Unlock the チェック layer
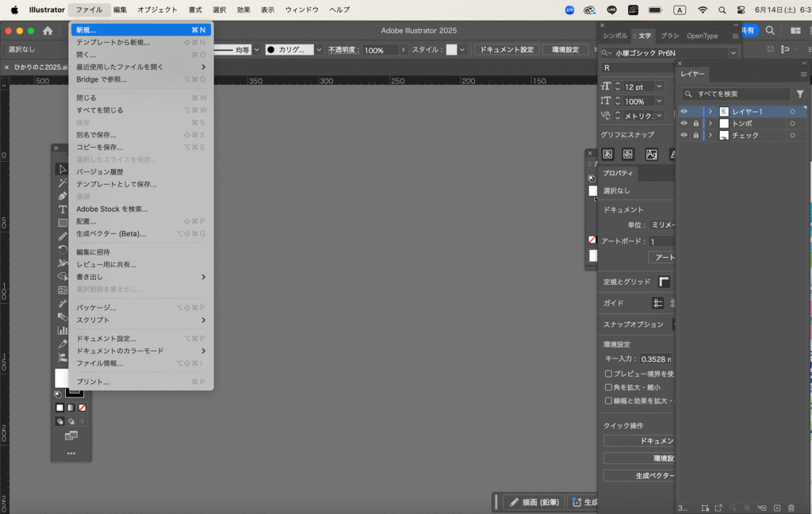 coord(696,135)
